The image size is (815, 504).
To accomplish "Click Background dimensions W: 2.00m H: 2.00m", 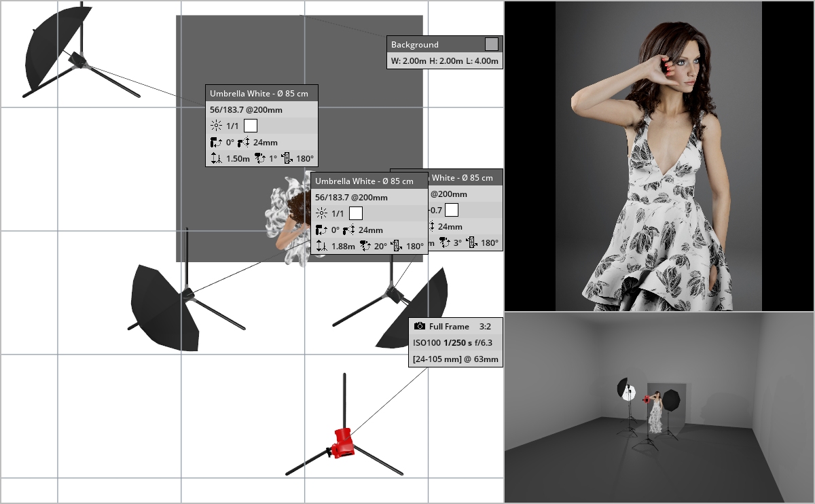I will [x=445, y=61].
